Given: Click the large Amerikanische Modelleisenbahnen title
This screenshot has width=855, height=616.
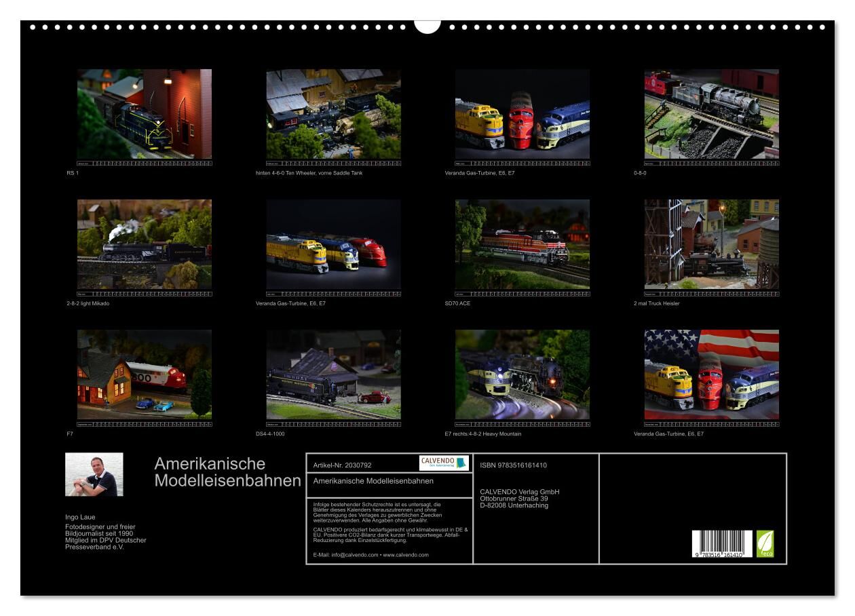Looking at the screenshot, I should 227,472.
